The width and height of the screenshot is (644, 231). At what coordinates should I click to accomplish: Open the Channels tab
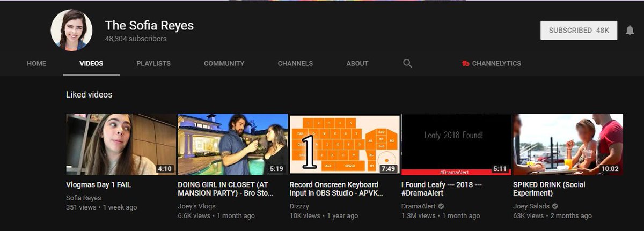click(295, 63)
